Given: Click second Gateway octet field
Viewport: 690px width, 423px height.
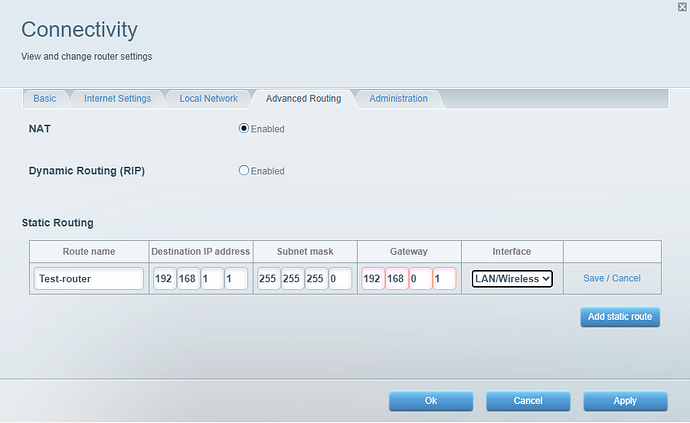Looking at the screenshot, I should pyautogui.click(x=397, y=279).
